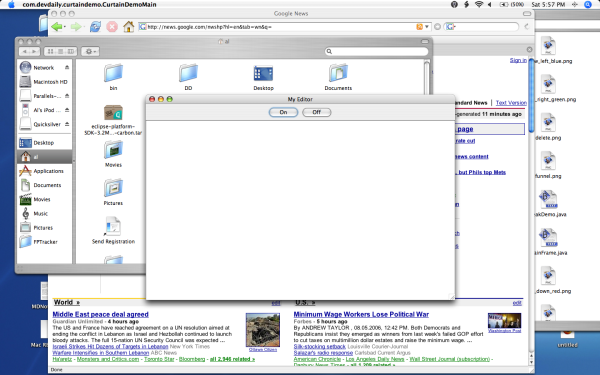The width and height of the screenshot is (600, 375).
Task: Click the Off button in My Editor
Action: pyautogui.click(x=316, y=112)
